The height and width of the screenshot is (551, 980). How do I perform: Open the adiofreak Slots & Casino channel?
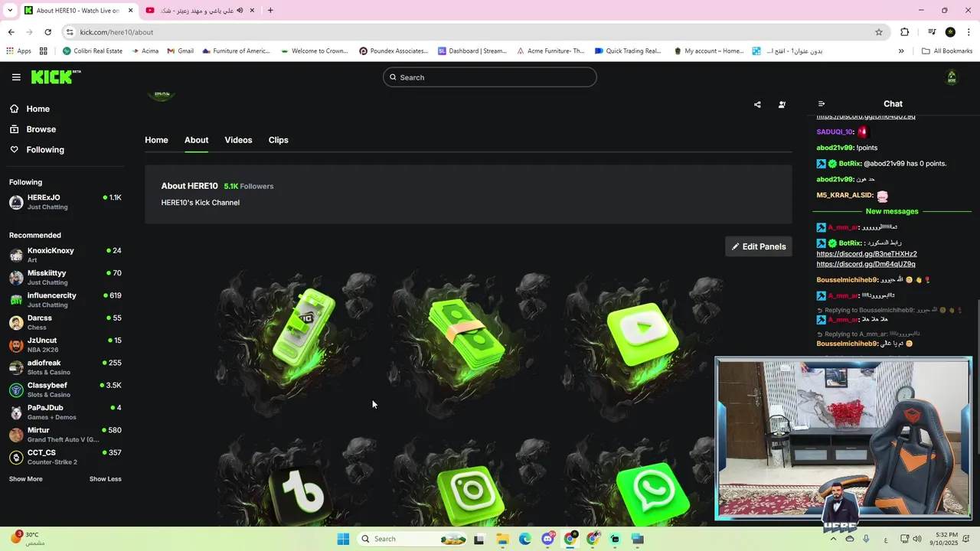click(x=65, y=367)
